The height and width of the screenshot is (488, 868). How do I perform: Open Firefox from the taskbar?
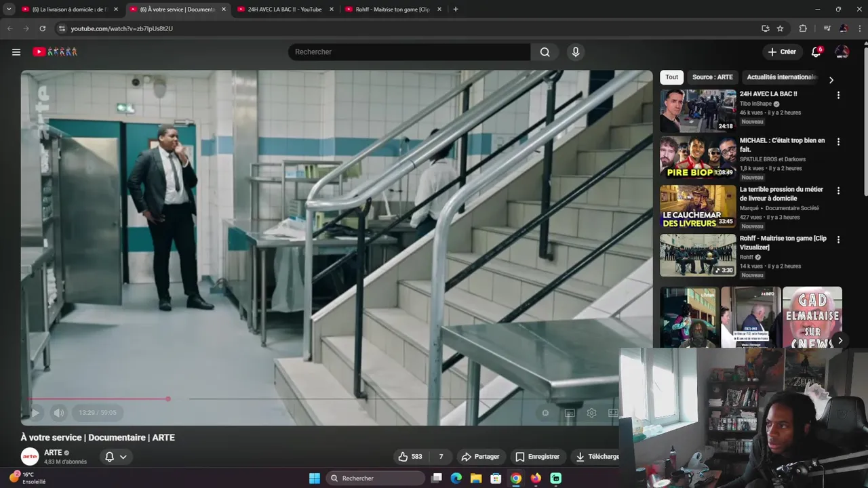pyautogui.click(x=536, y=479)
